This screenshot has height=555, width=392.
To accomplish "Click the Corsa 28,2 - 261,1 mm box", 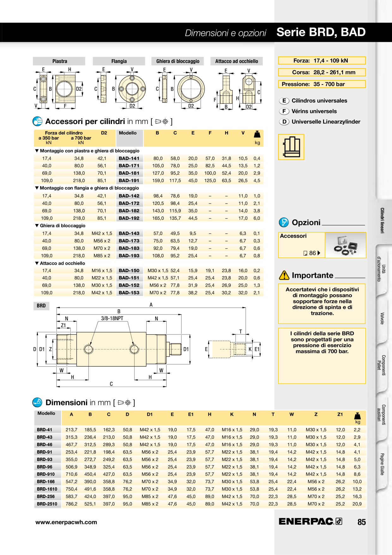I will [322, 72].
